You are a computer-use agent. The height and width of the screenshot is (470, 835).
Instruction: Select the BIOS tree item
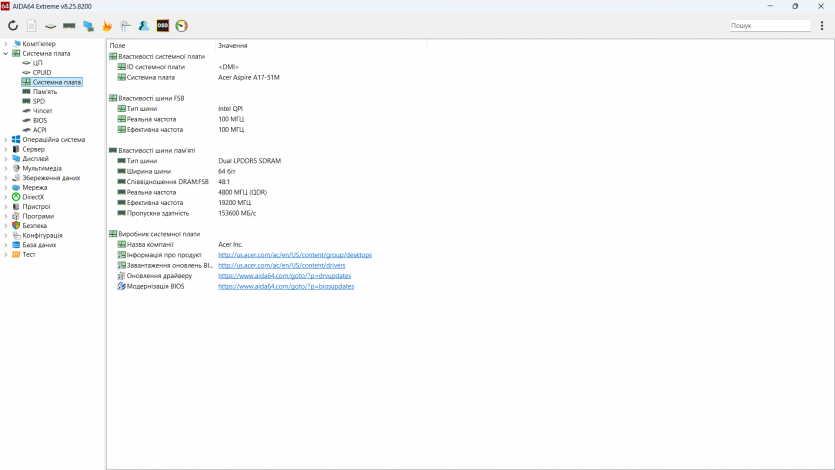pos(40,120)
